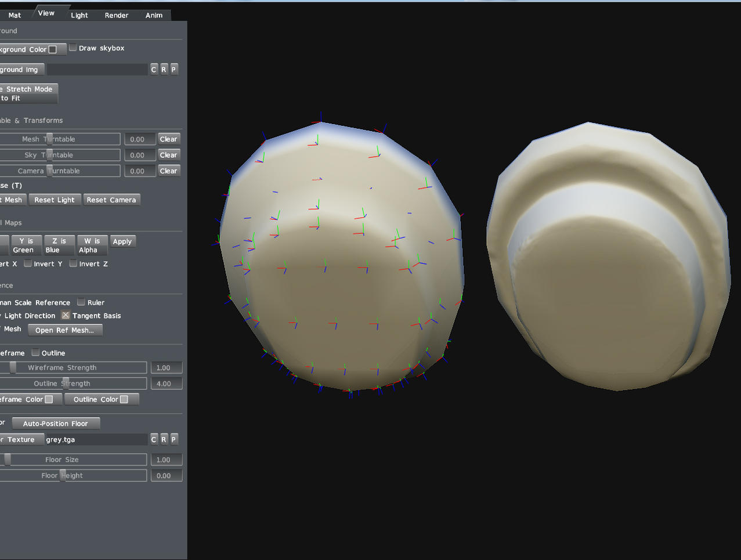741x560 pixels.
Task: Click the Open Ref Mesh button
Action: pos(64,330)
